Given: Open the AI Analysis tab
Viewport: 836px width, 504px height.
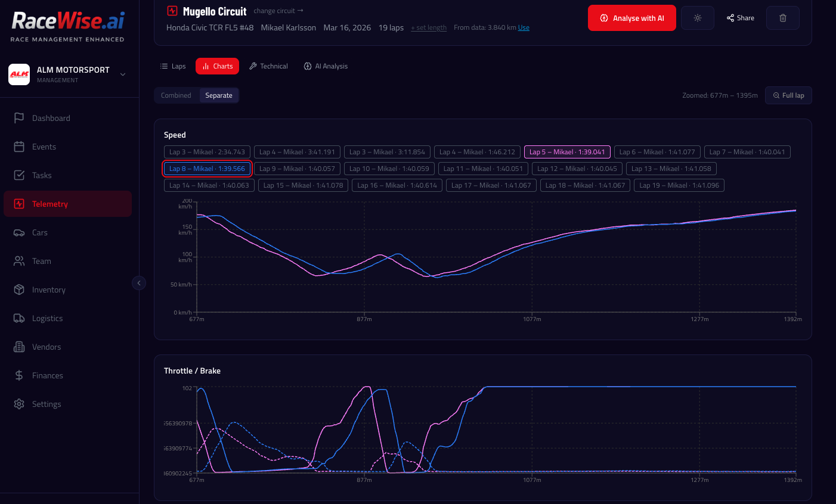Looking at the screenshot, I should [x=326, y=66].
